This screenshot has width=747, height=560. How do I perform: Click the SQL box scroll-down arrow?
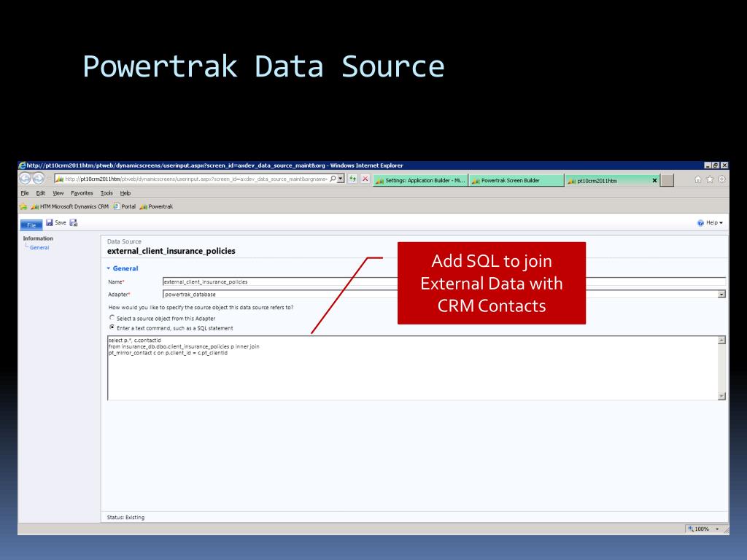click(x=721, y=396)
